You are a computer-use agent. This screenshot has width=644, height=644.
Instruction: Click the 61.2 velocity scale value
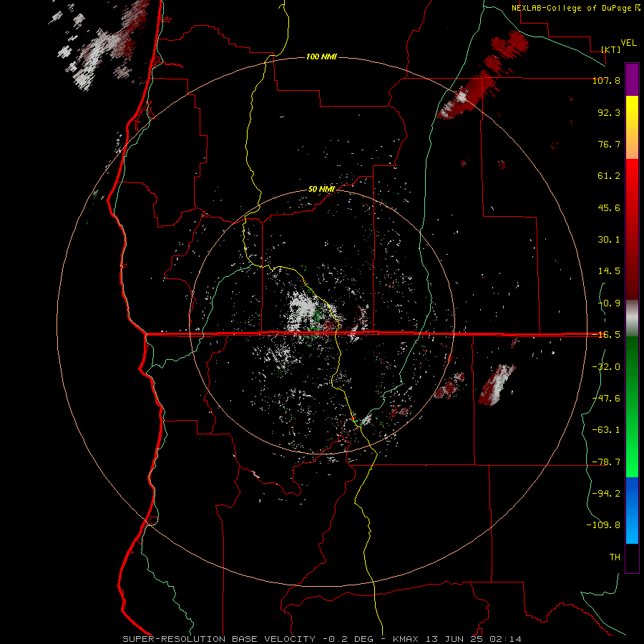(x=609, y=176)
